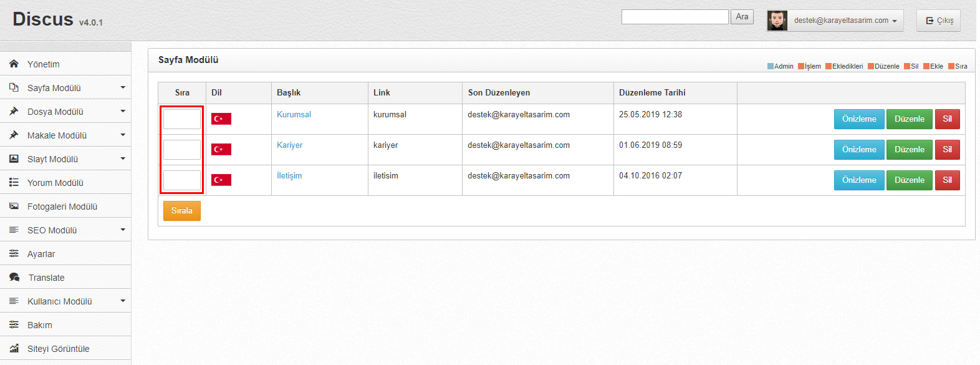The height and width of the screenshot is (365, 980).
Task: Click the user avatar picture in header
Action: point(777,21)
